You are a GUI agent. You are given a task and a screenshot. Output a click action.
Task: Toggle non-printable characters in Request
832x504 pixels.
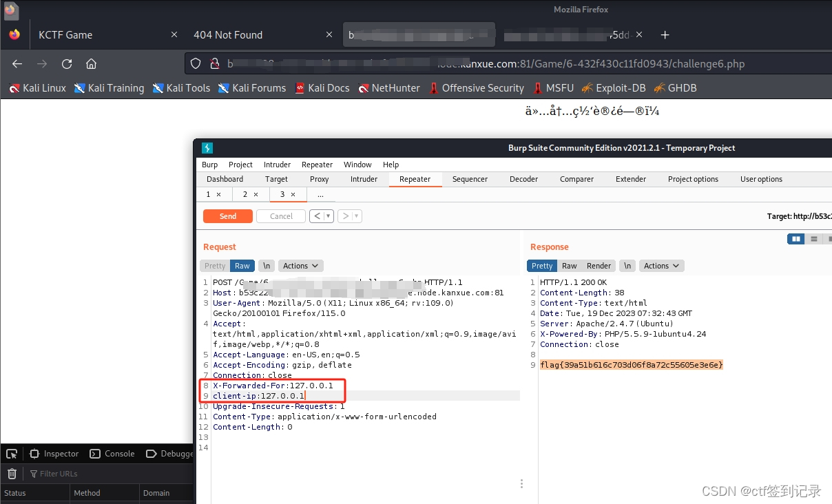(x=267, y=266)
